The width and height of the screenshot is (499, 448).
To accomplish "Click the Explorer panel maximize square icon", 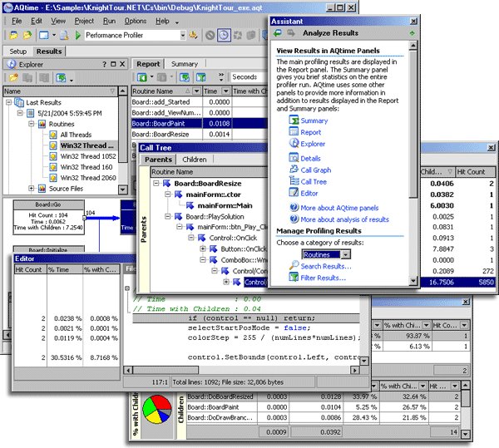I will tap(113, 64).
